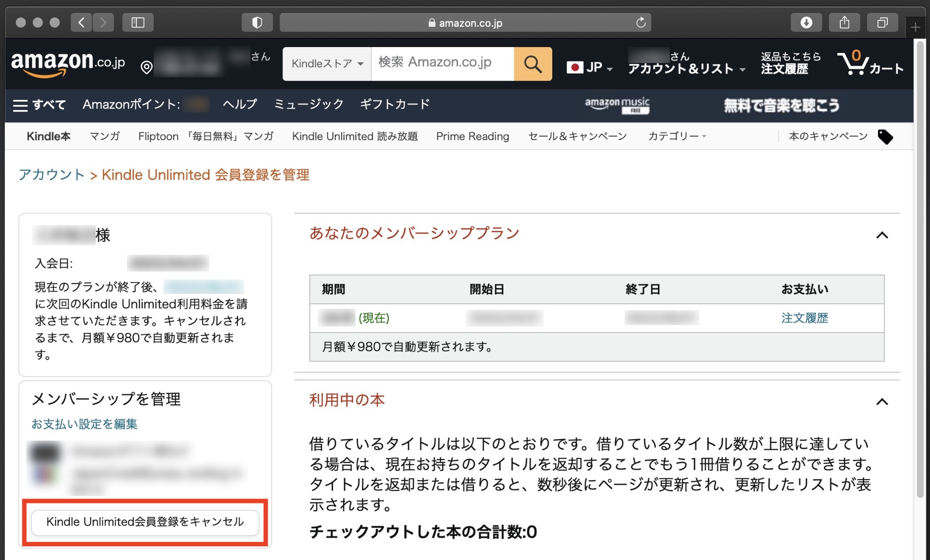This screenshot has height=560, width=930.
Task: Submit search with magnifying glass button
Action: tap(533, 64)
